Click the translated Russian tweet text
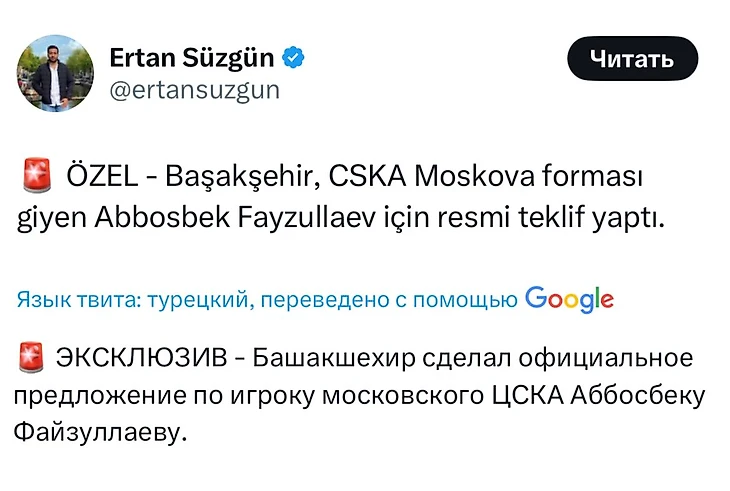Image resolution: width=730 pixels, height=491 pixels. 358,395
